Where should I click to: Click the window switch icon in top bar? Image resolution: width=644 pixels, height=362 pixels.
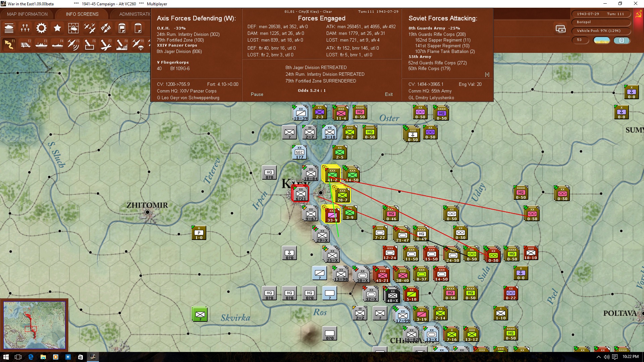[x=560, y=29]
